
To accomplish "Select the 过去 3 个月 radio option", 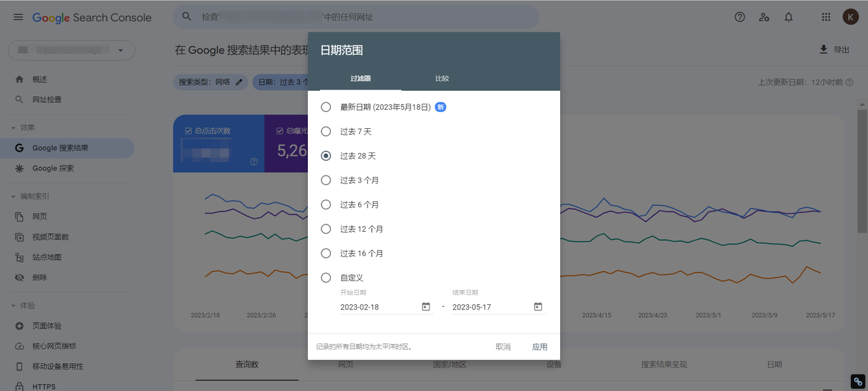I will coord(326,180).
